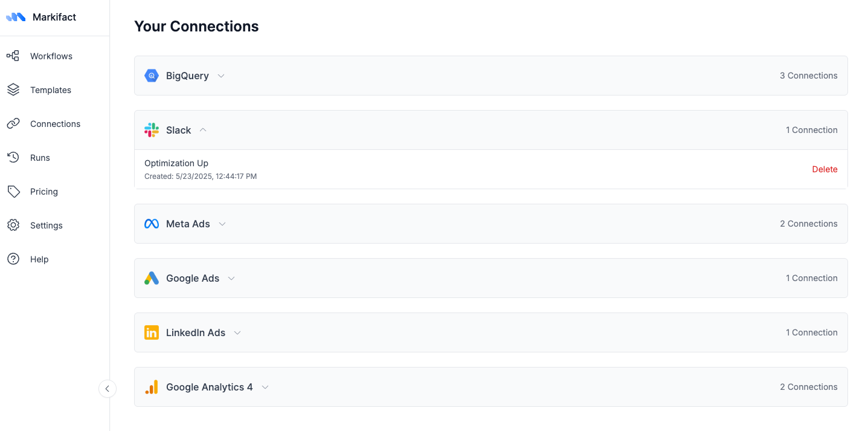Image resolution: width=868 pixels, height=431 pixels.
Task: Collapse the sidebar with arrow button
Action: pyautogui.click(x=107, y=389)
